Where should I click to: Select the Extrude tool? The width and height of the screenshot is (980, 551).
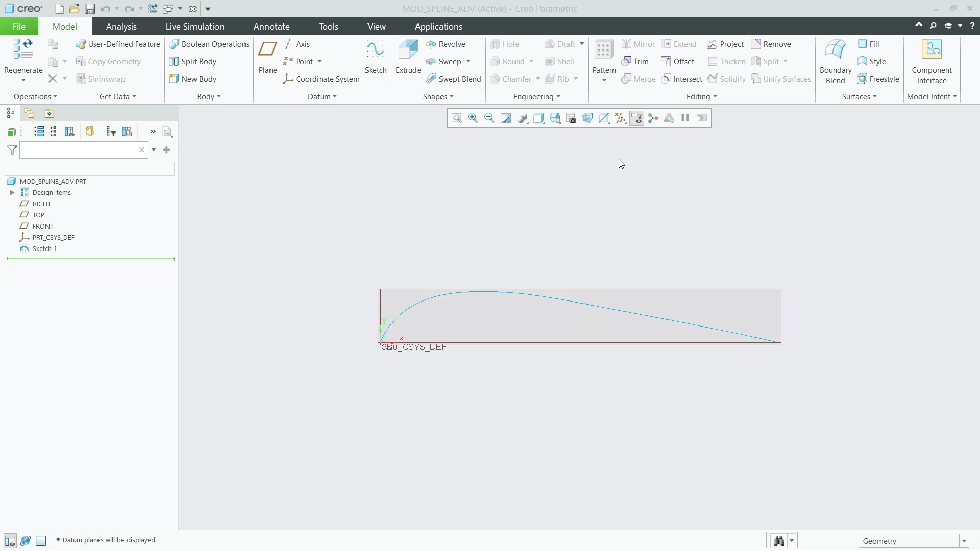click(x=408, y=57)
